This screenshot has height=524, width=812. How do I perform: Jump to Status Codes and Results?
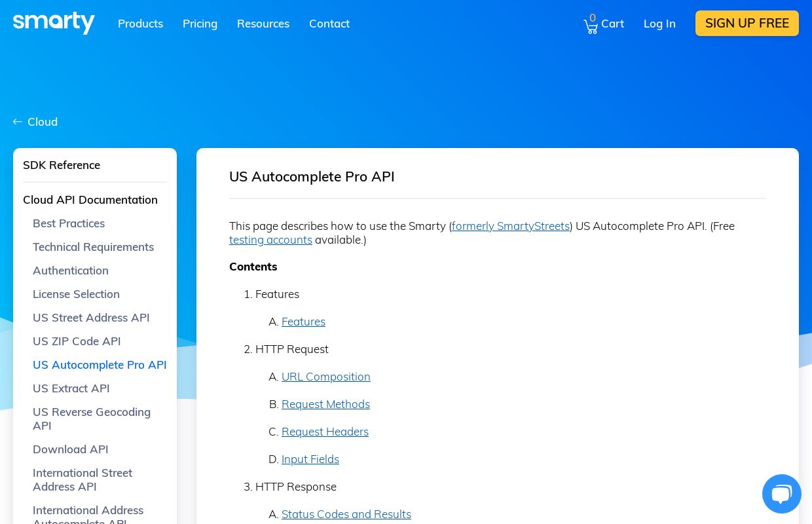click(346, 514)
